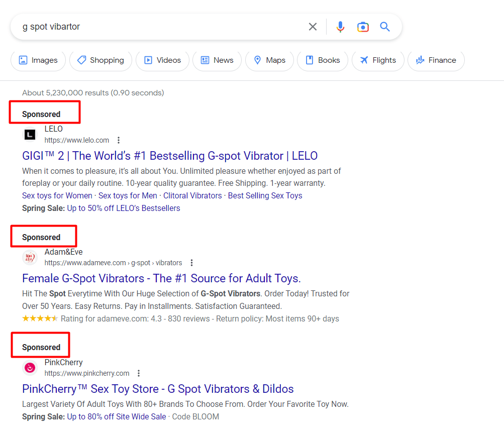Click the PinkCherry ad 'Spring Sale:' label
Image resolution: width=504 pixels, height=434 pixels.
click(43, 416)
